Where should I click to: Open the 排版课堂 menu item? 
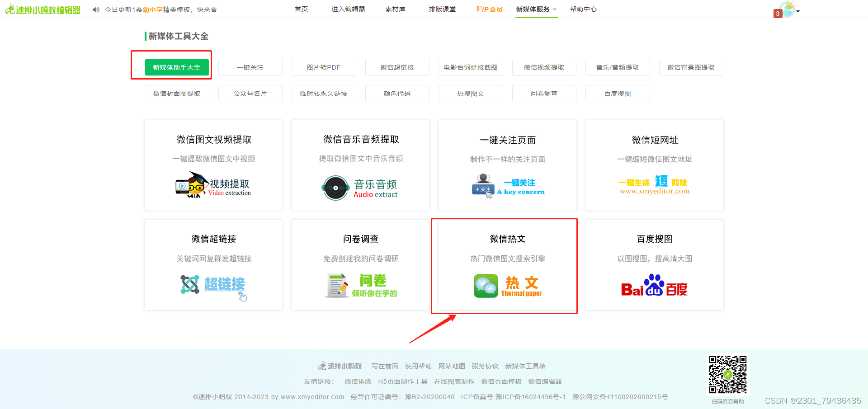click(x=442, y=9)
